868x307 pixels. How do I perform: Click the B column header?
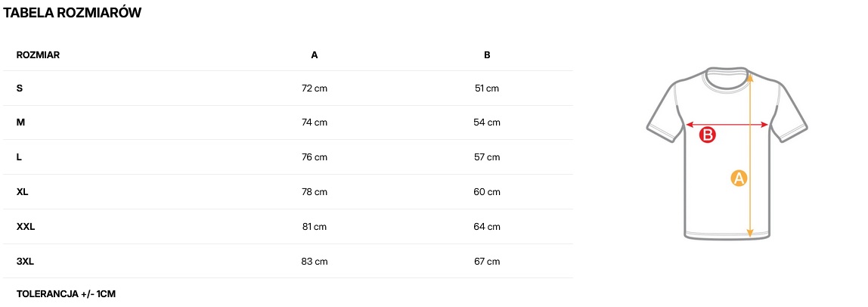point(487,55)
